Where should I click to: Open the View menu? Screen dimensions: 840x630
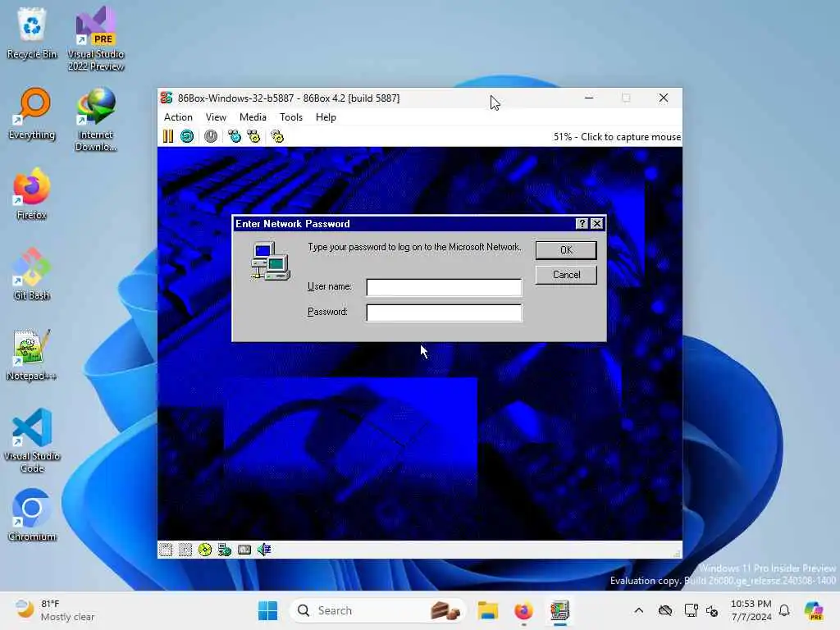(x=216, y=117)
